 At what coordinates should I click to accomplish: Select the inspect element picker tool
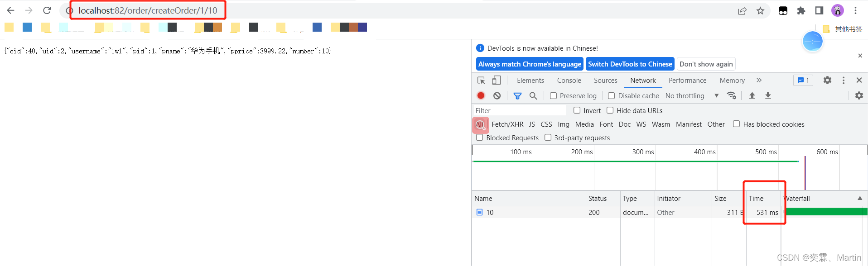[x=481, y=80]
